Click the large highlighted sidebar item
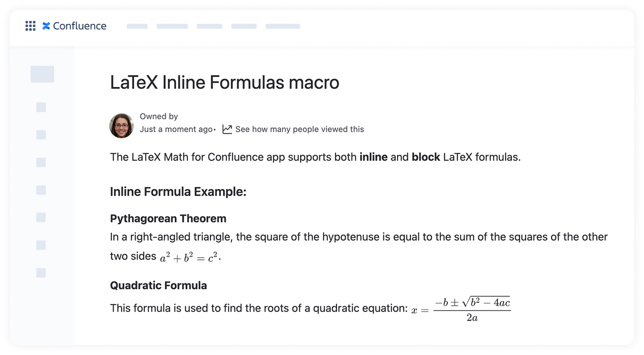644x355 pixels. pyautogui.click(x=42, y=74)
